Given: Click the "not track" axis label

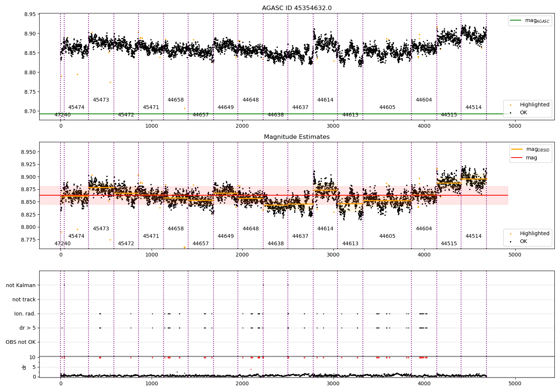Looking at the screenshot, I should [x=24, y=299].
